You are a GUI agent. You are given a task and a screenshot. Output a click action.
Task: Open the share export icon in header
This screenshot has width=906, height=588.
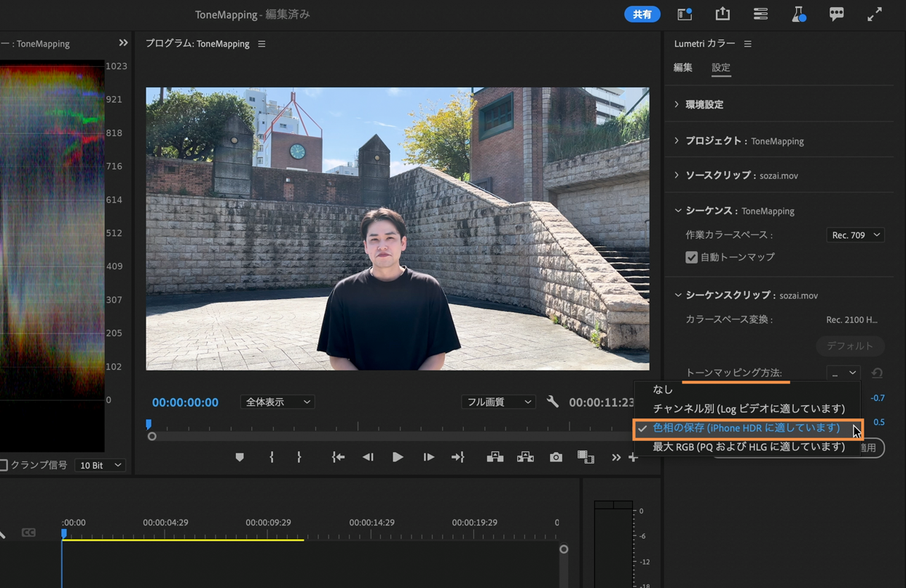722,14
